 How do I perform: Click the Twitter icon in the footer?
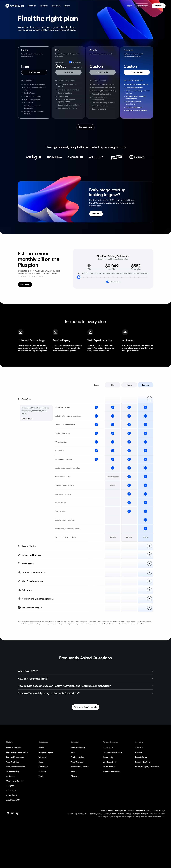12,813
